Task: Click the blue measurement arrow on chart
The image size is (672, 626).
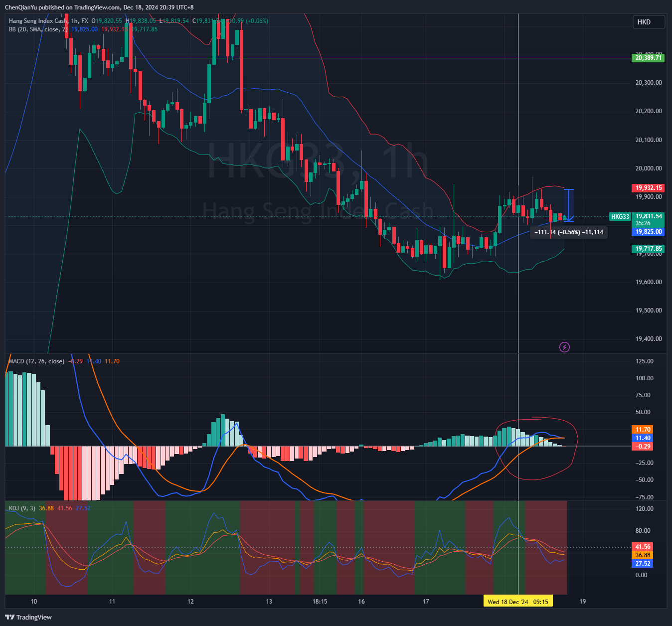Action: (569, 205)
